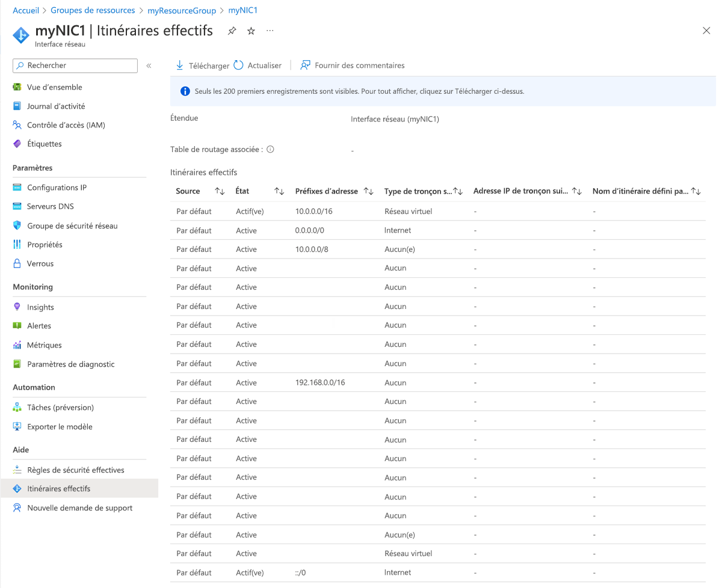Select the 10.0.0.0/16 prefix cell

[x=314, y=212]
